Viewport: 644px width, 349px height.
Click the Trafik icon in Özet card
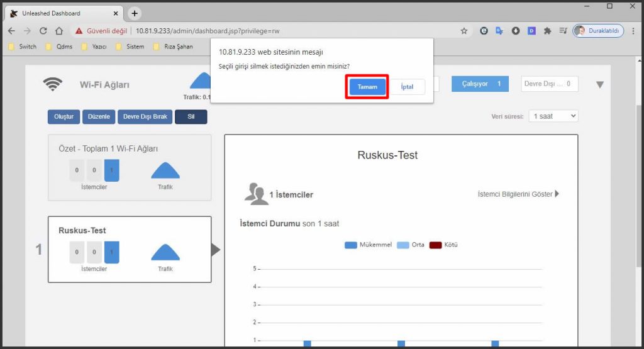pyautogui.click(x=165, y=170)
